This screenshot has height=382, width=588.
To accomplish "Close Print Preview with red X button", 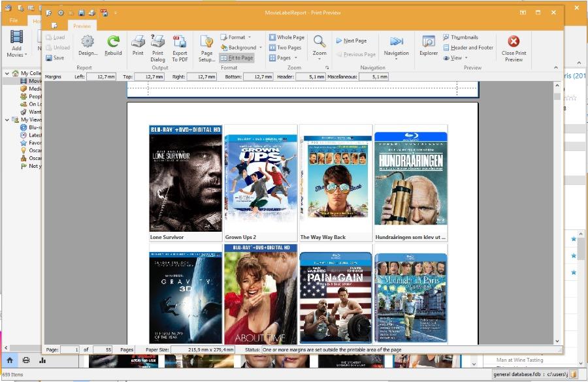I will point(514,48).
